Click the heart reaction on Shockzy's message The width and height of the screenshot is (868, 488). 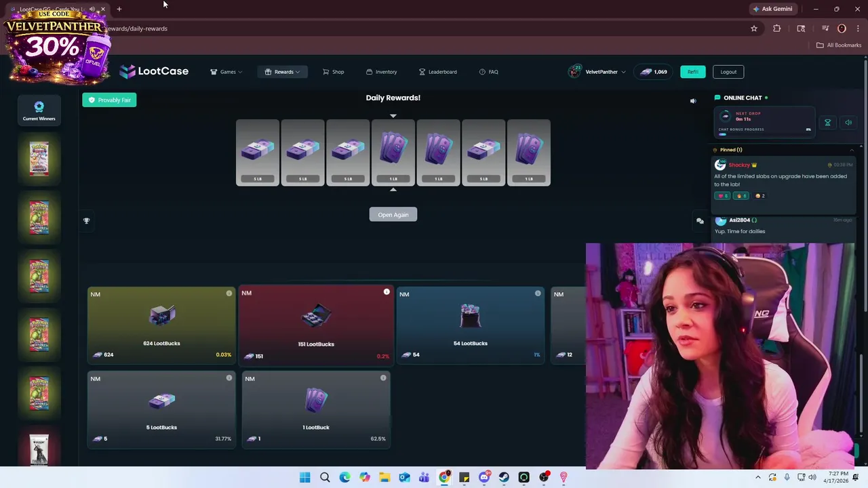pos(722,196)
